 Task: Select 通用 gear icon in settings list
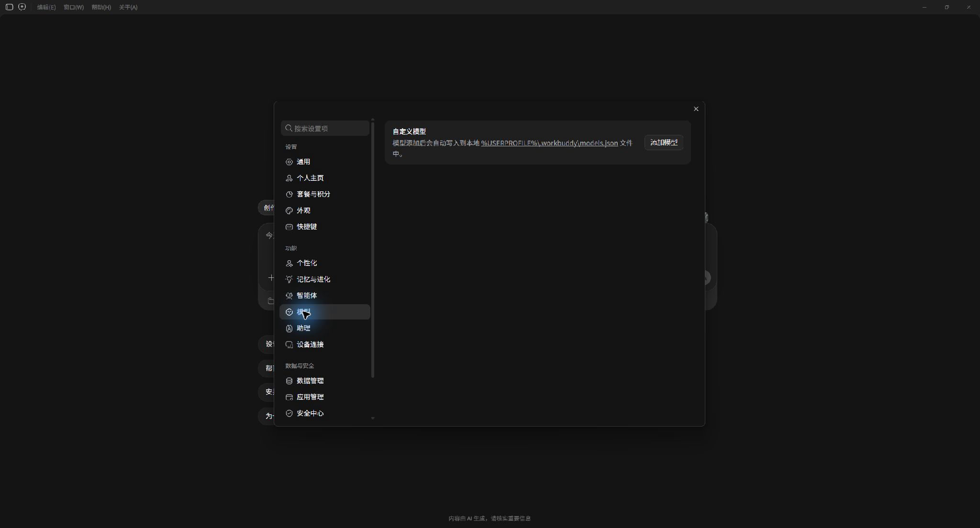click(x=289, y=162)
